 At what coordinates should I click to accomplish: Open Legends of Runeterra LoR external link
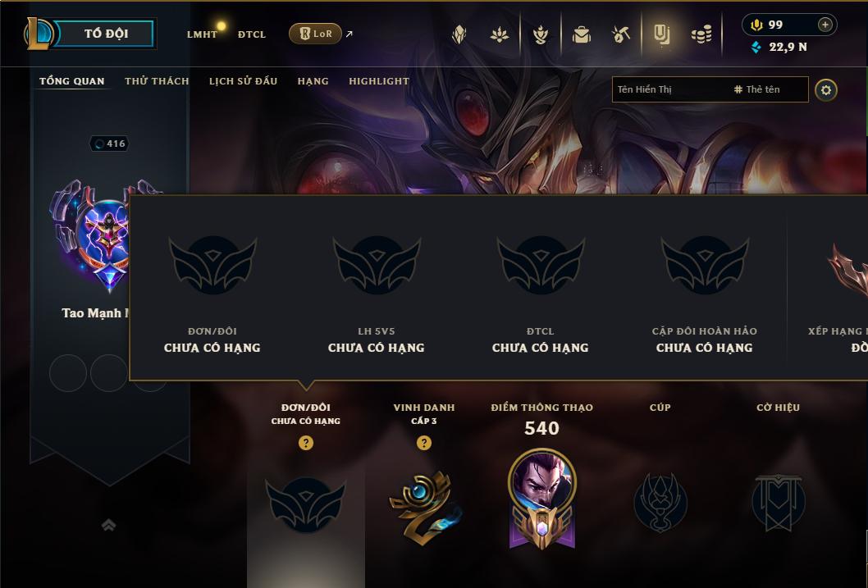click(x=316, y=34)
